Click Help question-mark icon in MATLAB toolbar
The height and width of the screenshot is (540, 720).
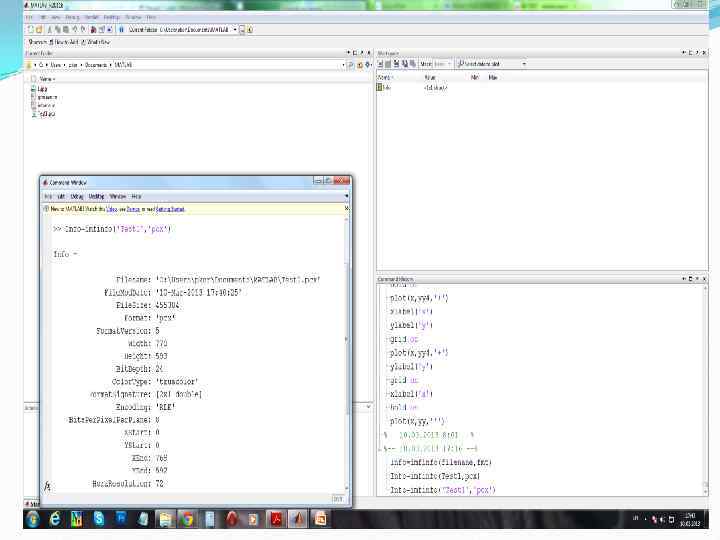(x=121, y=29)
